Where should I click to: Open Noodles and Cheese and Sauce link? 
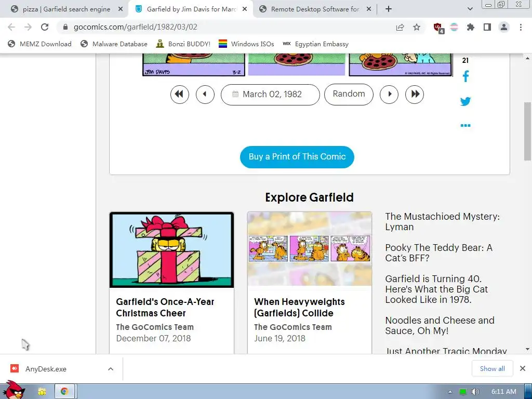[x=440, y=325]
